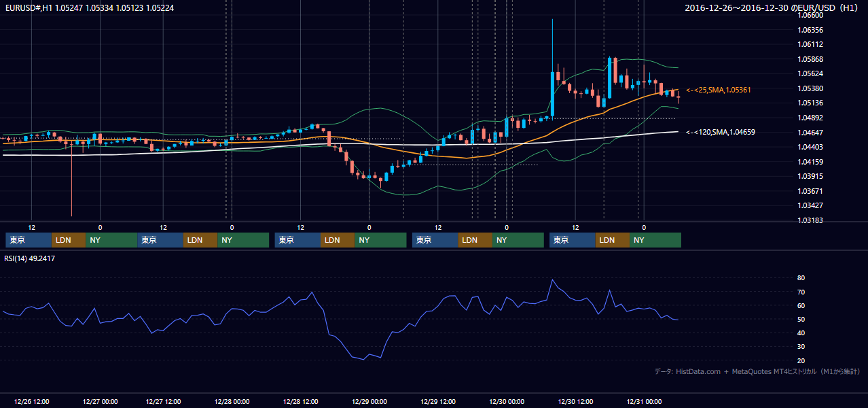Click the long lower wick reaching 1.03183

[x=71, y=180]
